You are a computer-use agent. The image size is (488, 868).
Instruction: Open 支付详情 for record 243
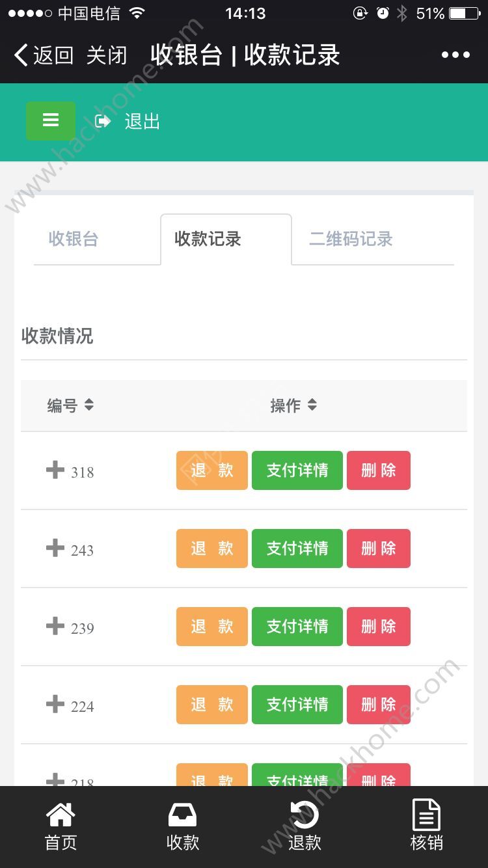pos(297,549)
